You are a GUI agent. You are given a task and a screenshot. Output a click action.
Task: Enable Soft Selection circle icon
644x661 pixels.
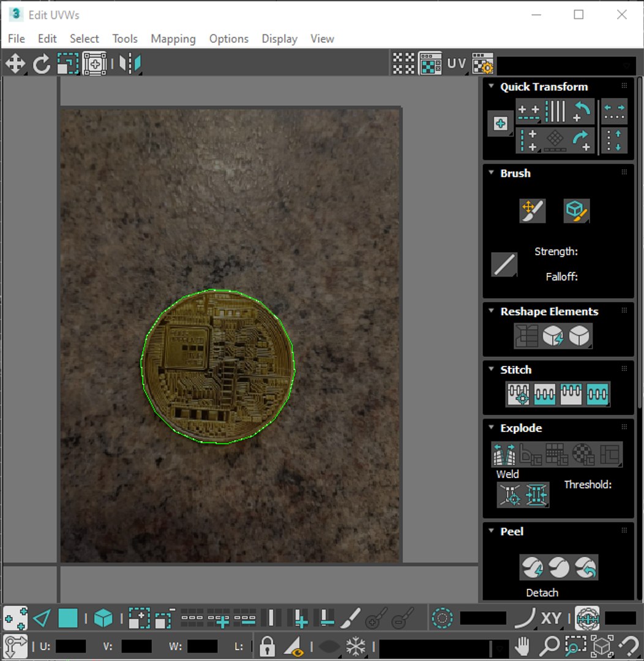click(443, 618)
